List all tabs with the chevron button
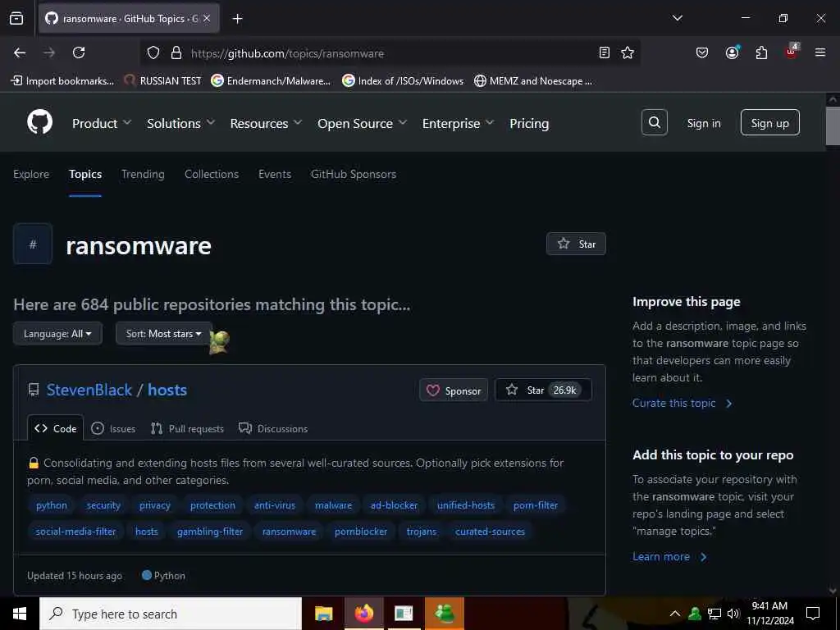 click(x=677, y=18)
